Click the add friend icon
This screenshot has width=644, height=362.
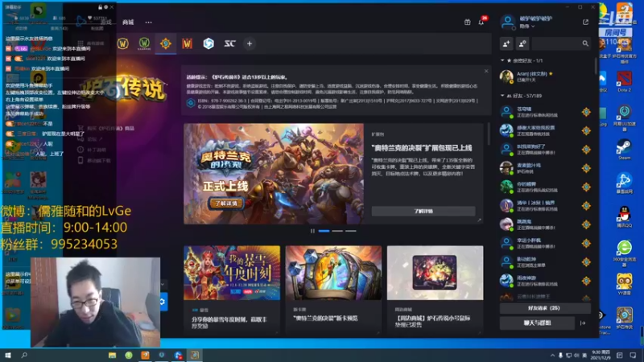[506, 43]
